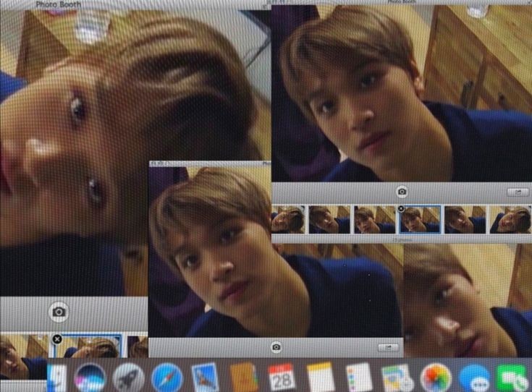This screenshot has width=532, height=392.
Task: Open the Photo Booth menu at the top left
Action: click(59, 4)
